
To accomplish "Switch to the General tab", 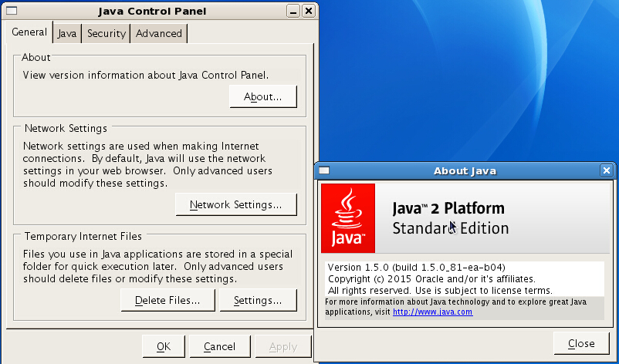I will (29, 32).
